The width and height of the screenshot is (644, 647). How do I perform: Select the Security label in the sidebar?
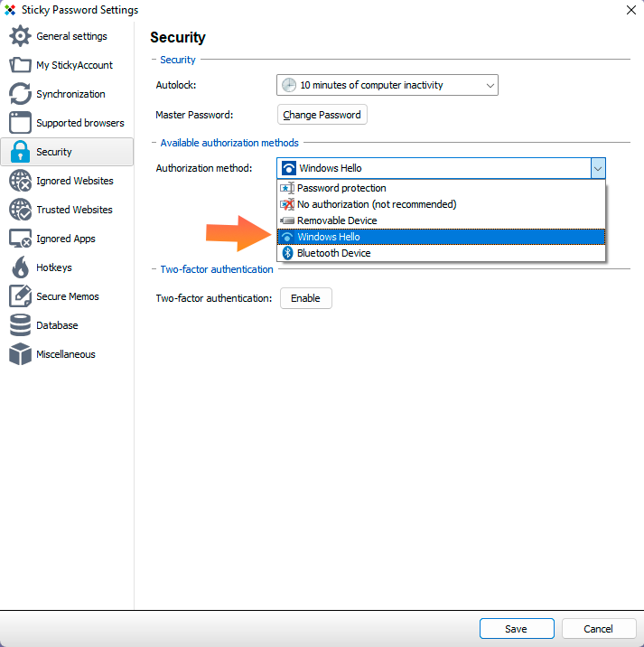(x=53, y=152)
